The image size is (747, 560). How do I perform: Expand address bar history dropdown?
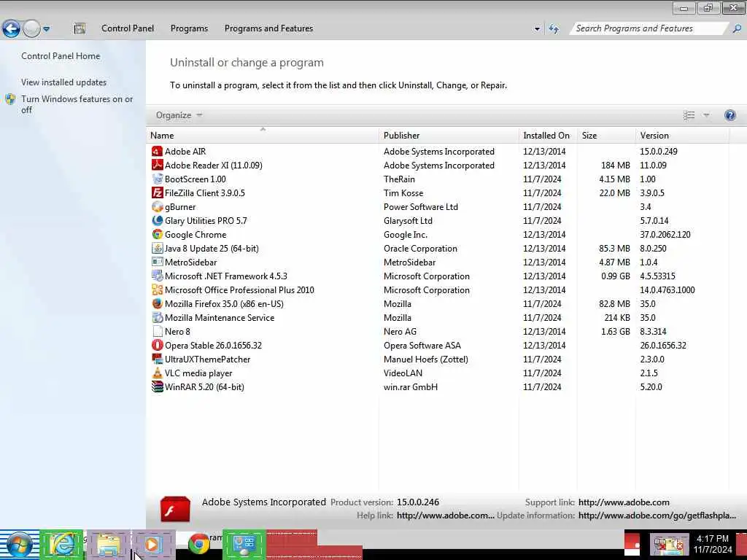click(537, 28)
